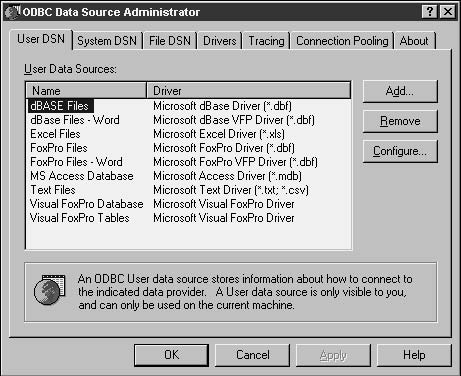Image resolution: width=461 pixels, height=376 pixels.
Task: Click the question mark help icon in title bar
Action: 430,12
